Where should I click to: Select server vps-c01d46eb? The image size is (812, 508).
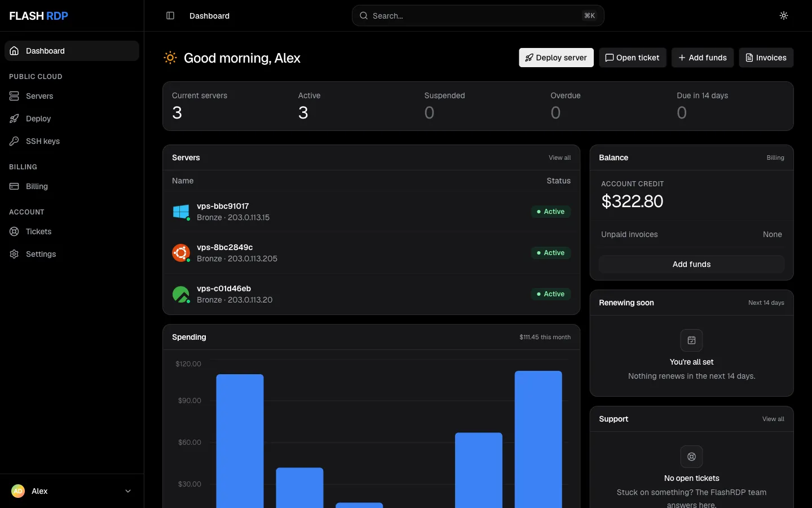click(371, 294)
